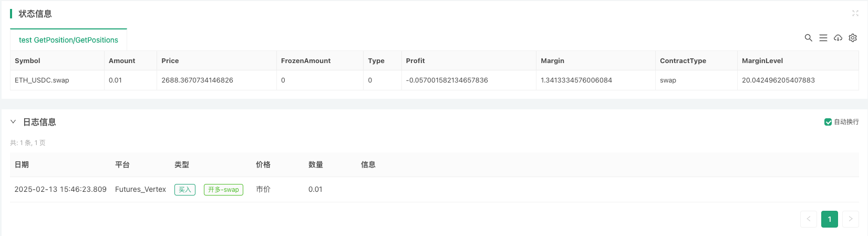Select the price value 2688.3670734146826
Viewport: 868px width, 236px height.
pyautogui.click(x=197, y=80)
